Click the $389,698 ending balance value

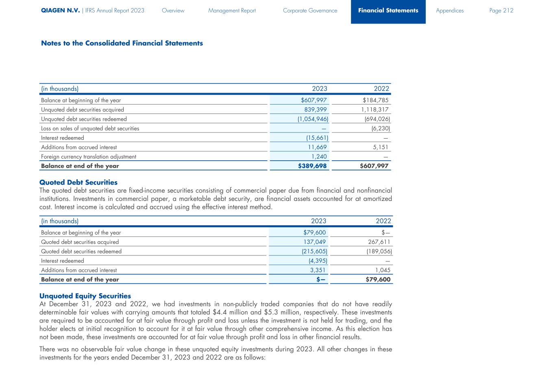pos(312,166)
